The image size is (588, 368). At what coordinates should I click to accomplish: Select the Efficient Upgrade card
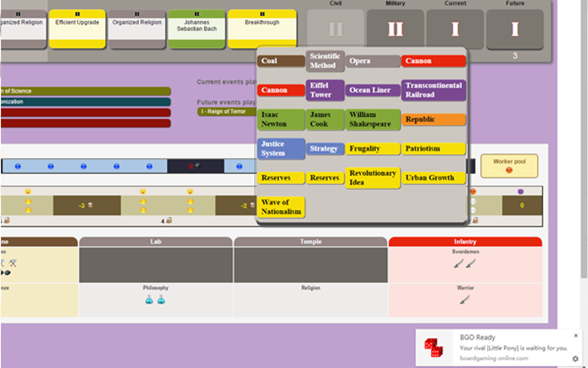point(77,29)
